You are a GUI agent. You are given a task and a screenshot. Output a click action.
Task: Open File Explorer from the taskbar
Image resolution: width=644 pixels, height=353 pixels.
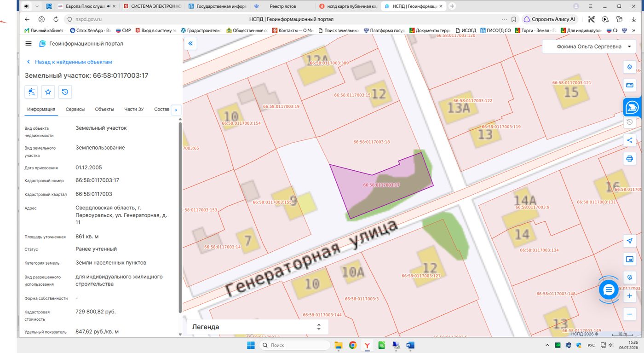[339, 345]
